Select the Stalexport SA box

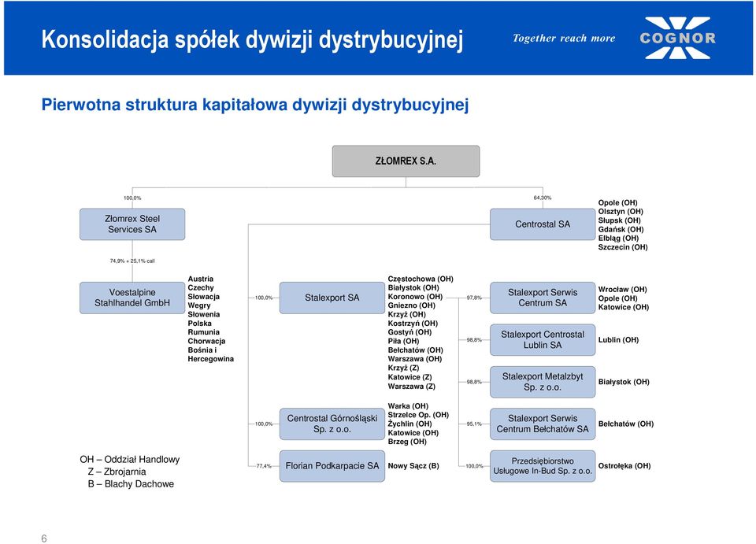(x=332, y=298)
